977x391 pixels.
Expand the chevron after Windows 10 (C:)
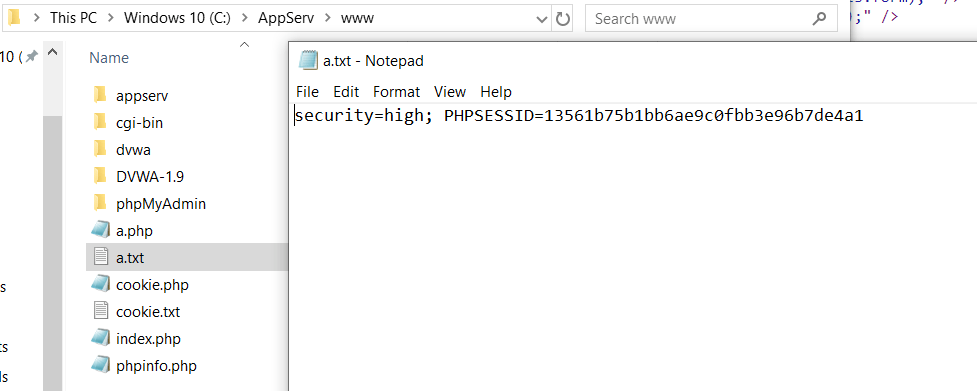pos(244,19)
